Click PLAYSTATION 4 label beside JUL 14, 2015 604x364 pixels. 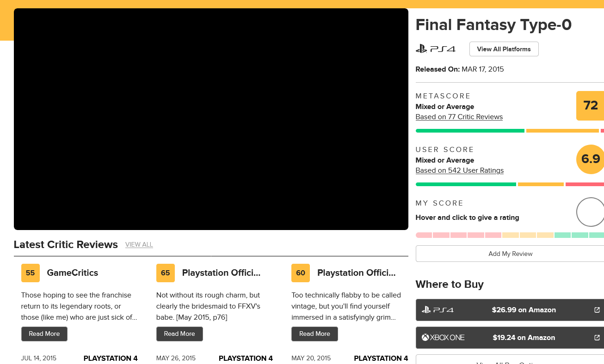pos(111,358)
